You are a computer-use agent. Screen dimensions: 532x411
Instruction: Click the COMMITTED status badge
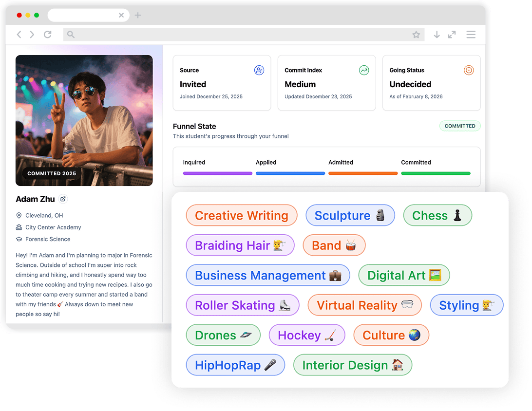(460, 126)
